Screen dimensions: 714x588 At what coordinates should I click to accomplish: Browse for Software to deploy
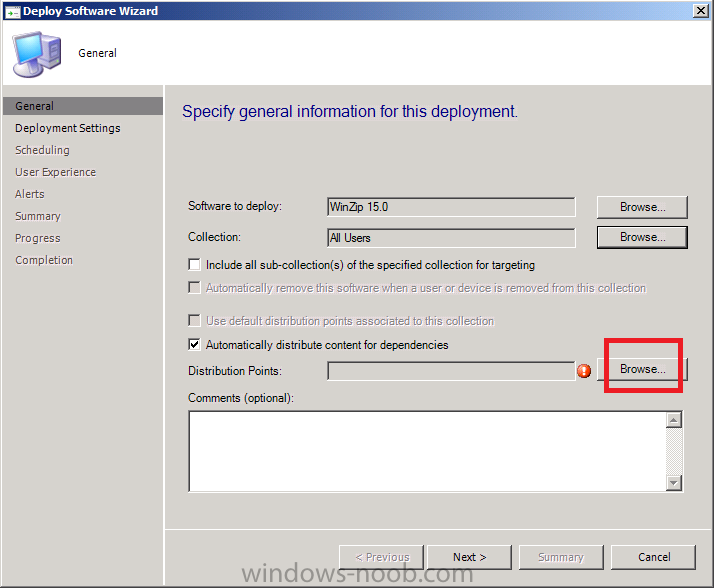pos(642,207)
